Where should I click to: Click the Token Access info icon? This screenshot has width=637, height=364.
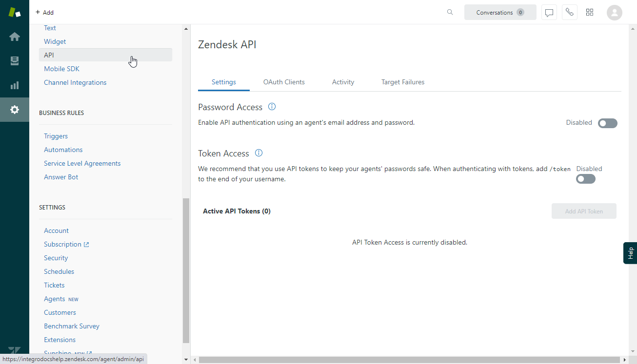(259, 153)
